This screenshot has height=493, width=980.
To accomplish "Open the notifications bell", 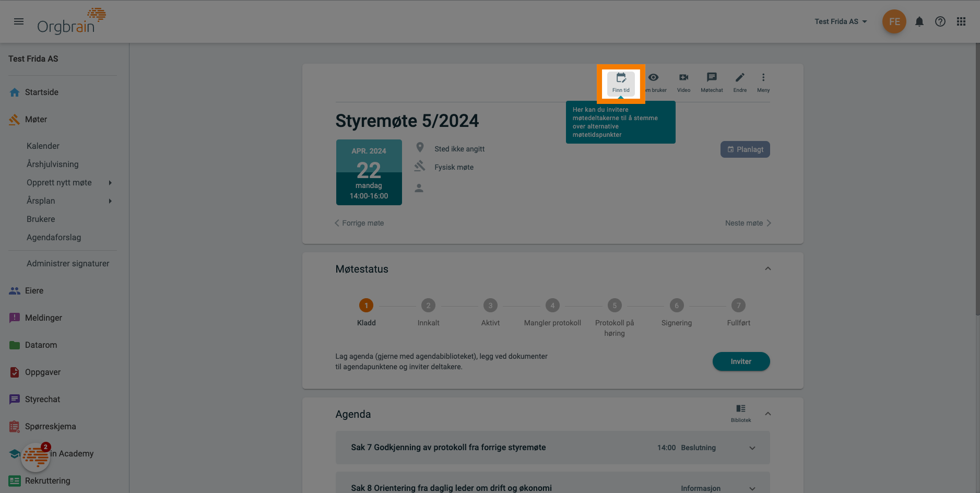I will tap(919, 21).
